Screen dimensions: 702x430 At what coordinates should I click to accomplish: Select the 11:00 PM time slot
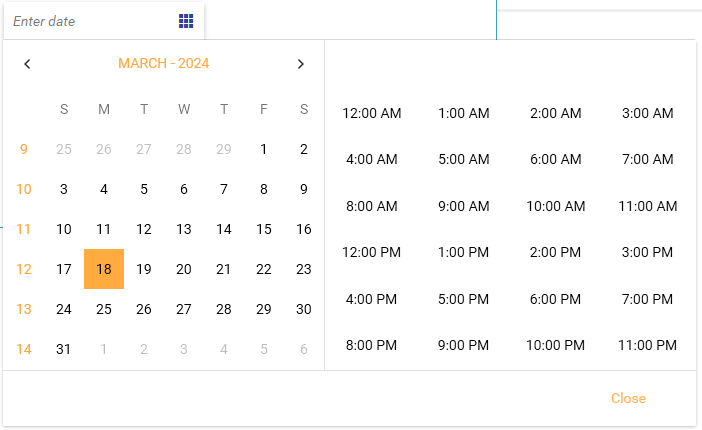[x=648, y=345]
